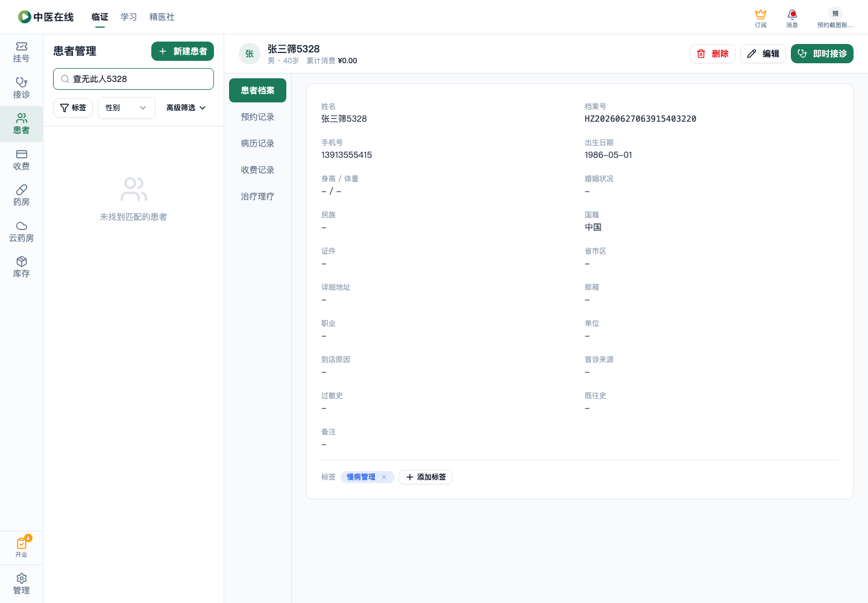Switch to the 学习 top tab
868x603 pixels.
coord(129,17)
